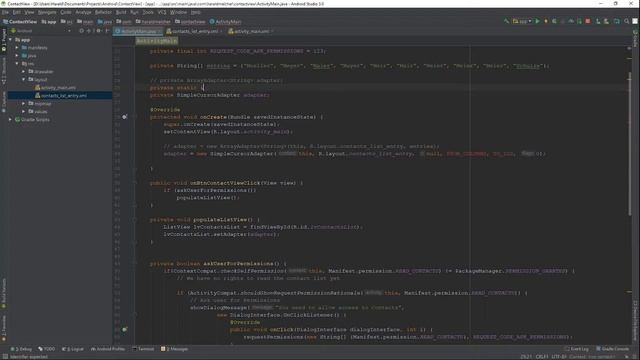Open the Project tool window side tab
Screen dimensions: 640x360
(x=4, y=40)
